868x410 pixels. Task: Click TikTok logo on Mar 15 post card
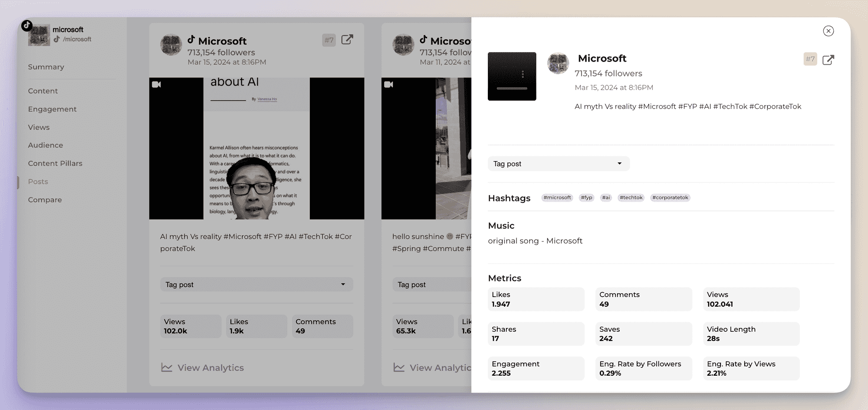pos(191,39)
